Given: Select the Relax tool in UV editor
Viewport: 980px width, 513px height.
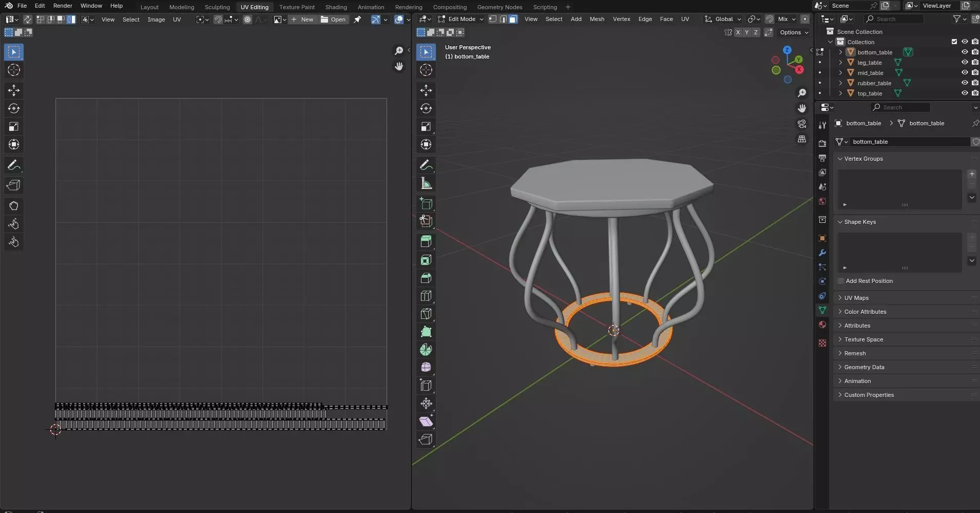Looking at the screenshot, I should coord(14,224).
